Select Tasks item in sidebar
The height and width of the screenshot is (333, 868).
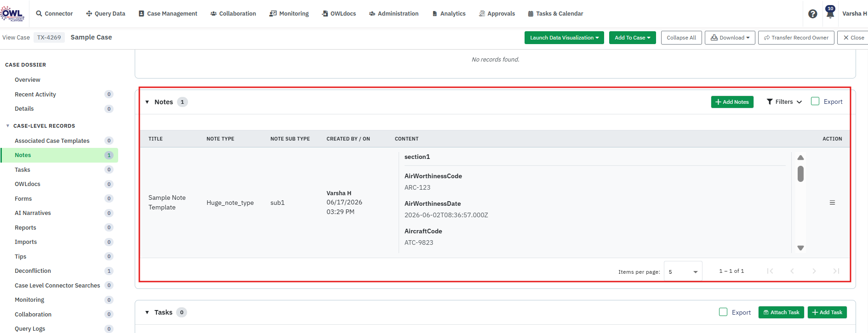tap(23, 170)
